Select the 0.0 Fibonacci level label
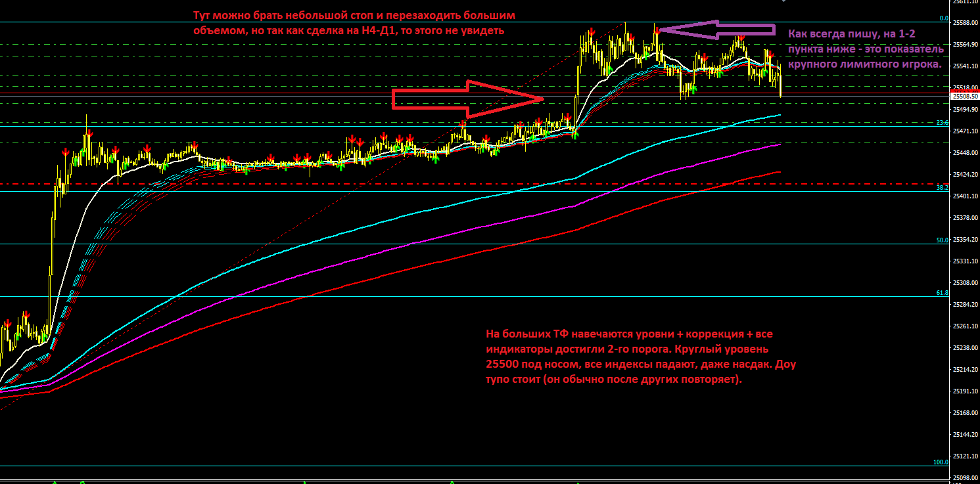This screenshot has height=484, width=980. pos(944,18)
